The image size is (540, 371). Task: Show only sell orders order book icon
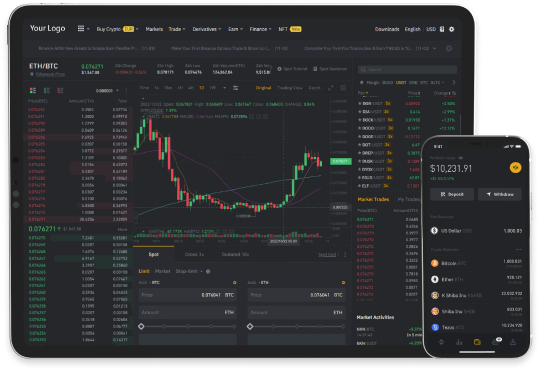tap(60, 90)
